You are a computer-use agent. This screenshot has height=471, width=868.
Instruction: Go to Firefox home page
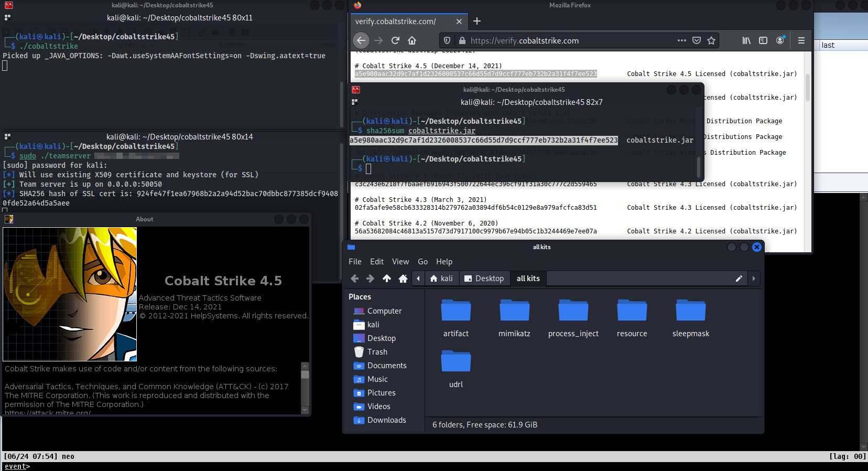tap(412, 40)
